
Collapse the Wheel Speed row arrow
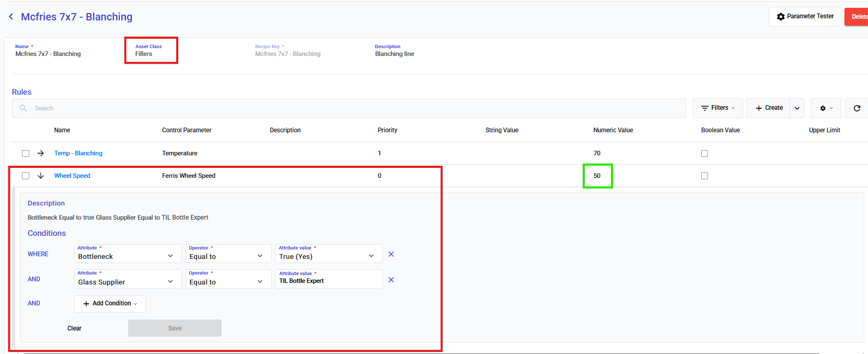tap(41, 176)
